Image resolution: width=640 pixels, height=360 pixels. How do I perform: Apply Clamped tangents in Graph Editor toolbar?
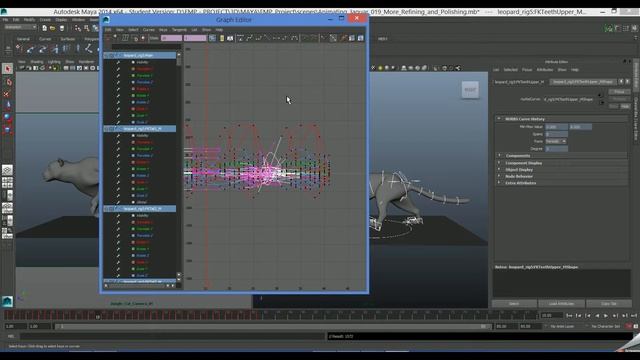pos(258,38)
